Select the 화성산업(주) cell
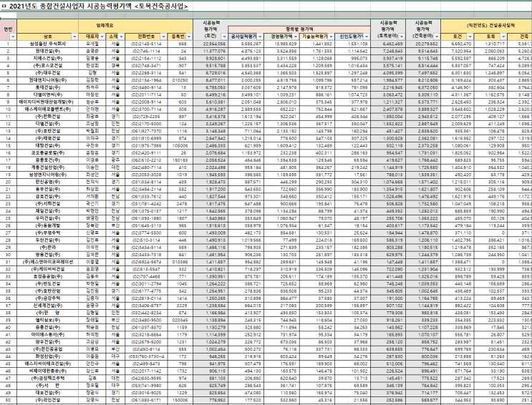 (x=47, y=356)
